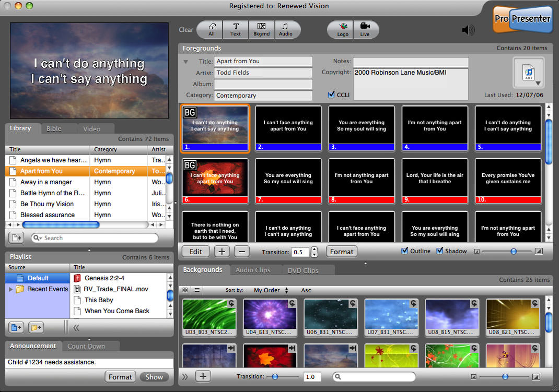Click large background thumbnail size icon

pos(536,377)
